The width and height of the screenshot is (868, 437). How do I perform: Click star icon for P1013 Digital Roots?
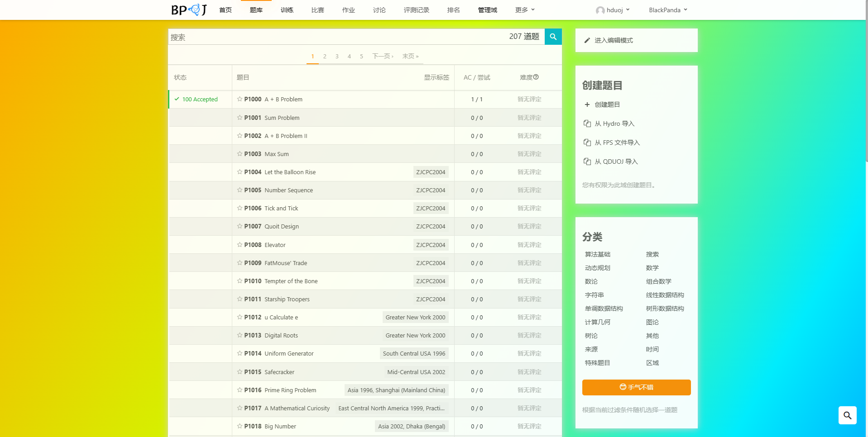coord(240,335)
